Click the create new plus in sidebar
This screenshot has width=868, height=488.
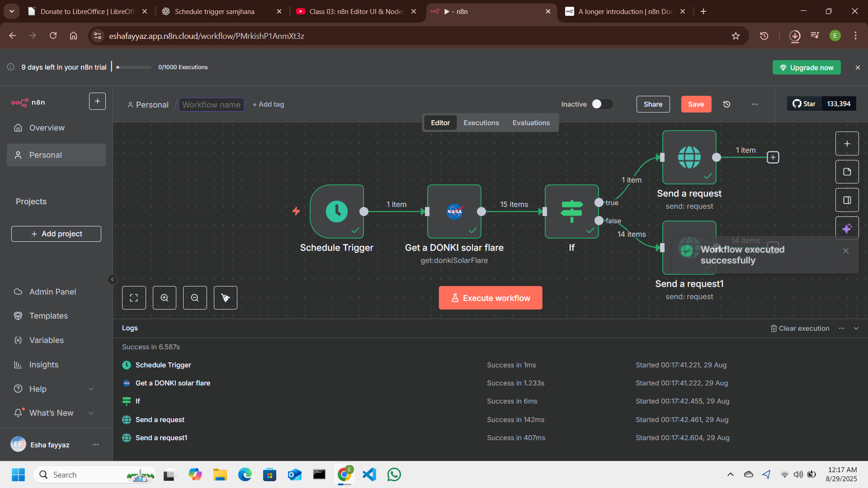tap(97, 101)
